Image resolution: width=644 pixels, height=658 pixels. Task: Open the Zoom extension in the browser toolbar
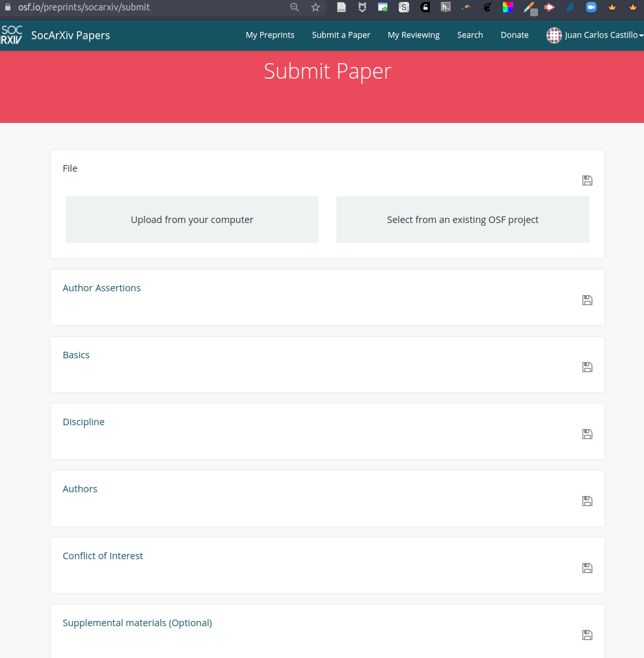click(x=591, y=7)
